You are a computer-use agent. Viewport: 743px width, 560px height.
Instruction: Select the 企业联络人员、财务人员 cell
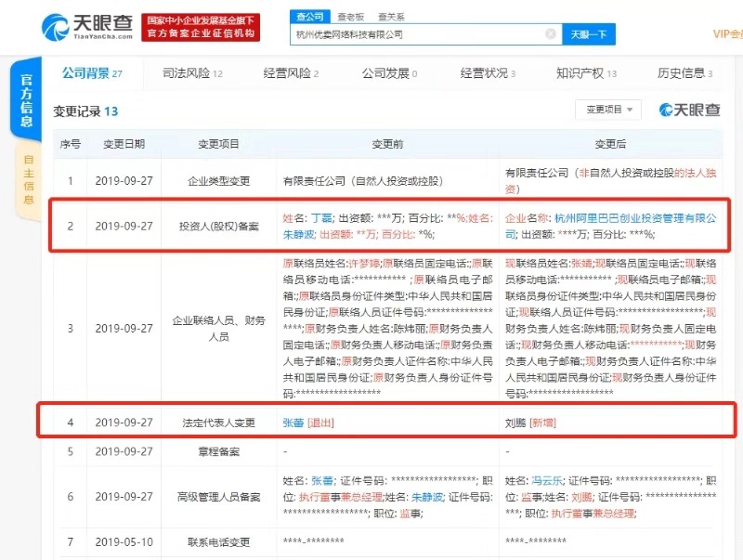(219, 329)
